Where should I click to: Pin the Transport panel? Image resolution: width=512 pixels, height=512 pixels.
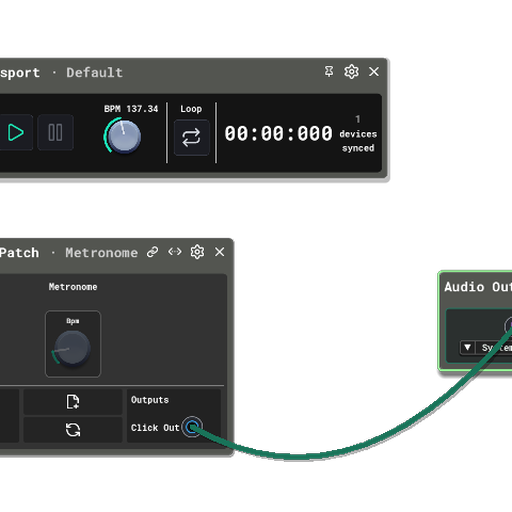coord(329,71)
